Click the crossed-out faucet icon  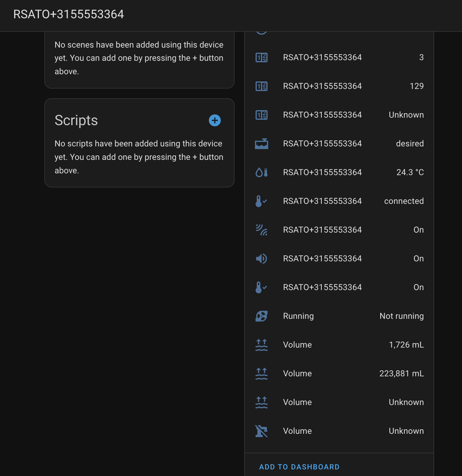tap(261, 431)
